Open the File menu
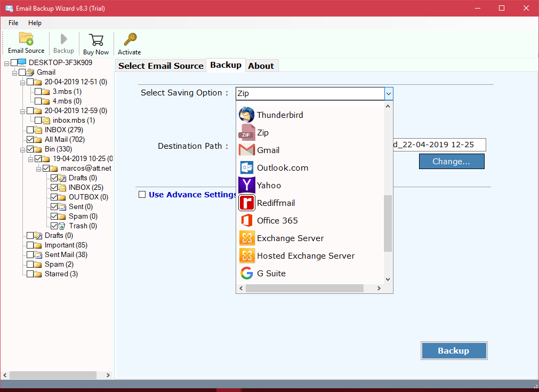Screen dimensions: 539x392 [x=13, y=23]
